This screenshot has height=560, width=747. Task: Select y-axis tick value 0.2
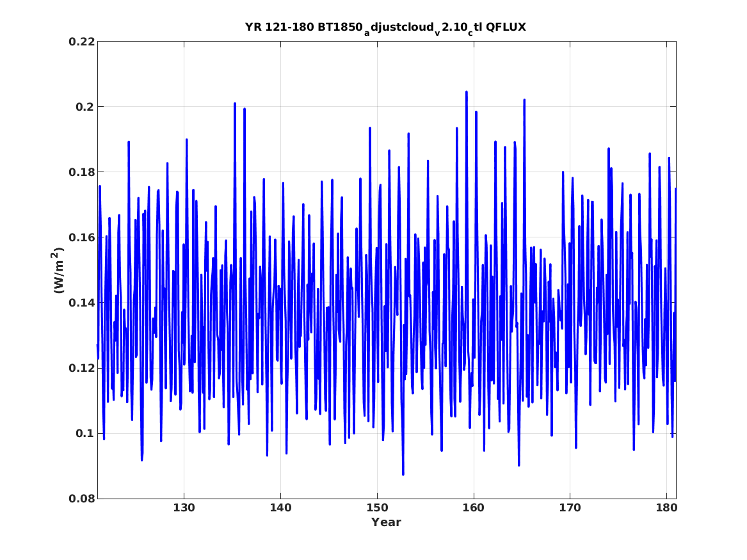(84, 107)
